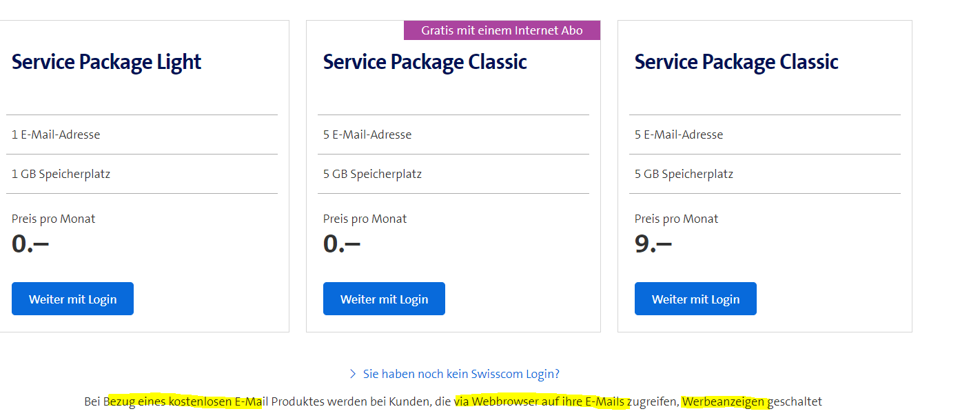Click '5 E-Mail-Adresse' in the free Classic package
980x418 pixels.
[367, 135]
